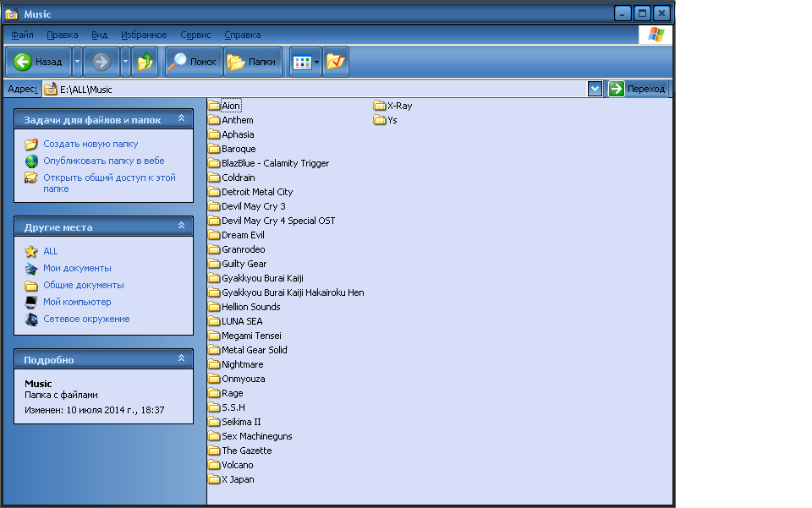Click Опубликовать папку в вебе link
The image size is (812, 508).
tap(103, 161)
